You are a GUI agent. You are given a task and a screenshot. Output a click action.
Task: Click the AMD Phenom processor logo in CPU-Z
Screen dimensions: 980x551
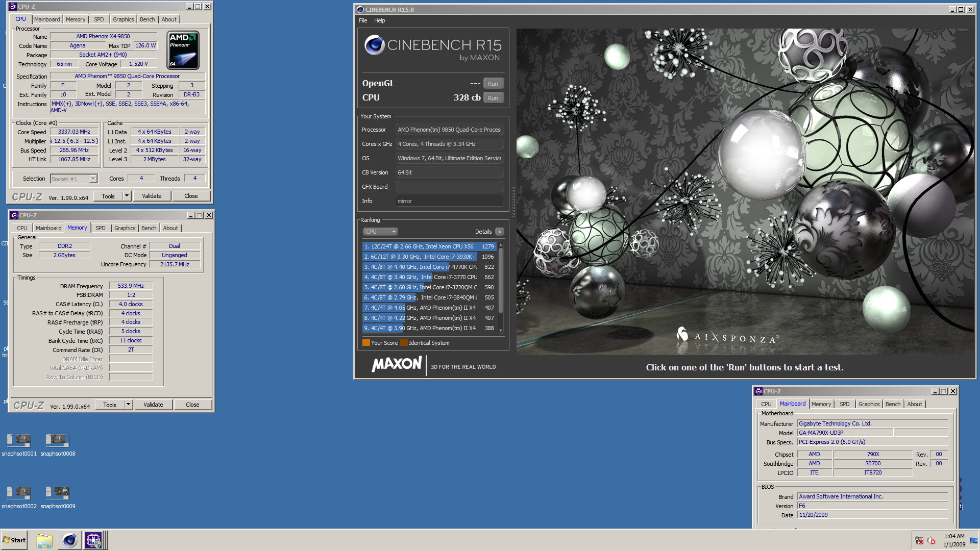tap(183, 50)
